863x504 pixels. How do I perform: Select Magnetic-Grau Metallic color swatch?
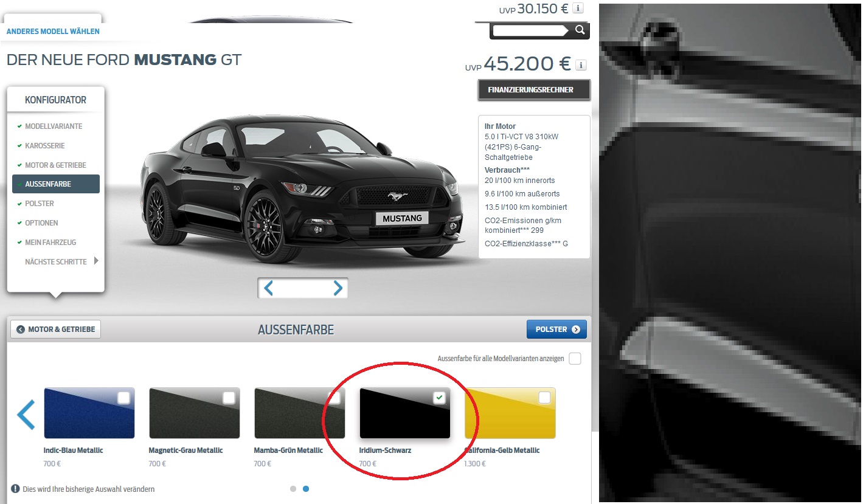coord(195,413)
